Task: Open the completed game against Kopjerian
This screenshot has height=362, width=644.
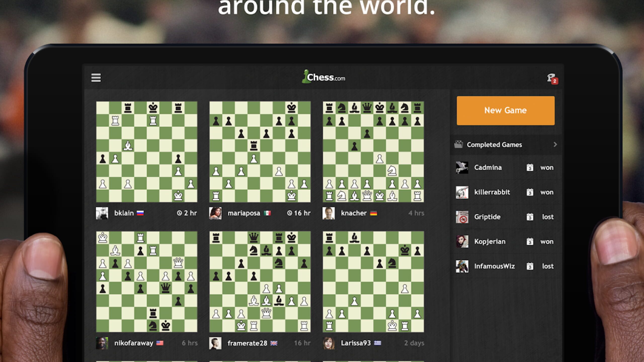Action: point(490,242)
